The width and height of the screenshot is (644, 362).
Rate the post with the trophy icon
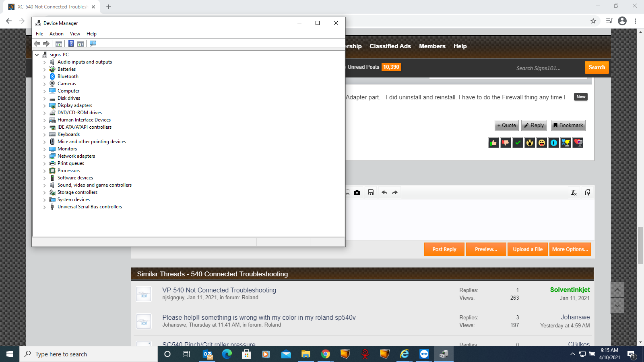[x=566, y=143]
